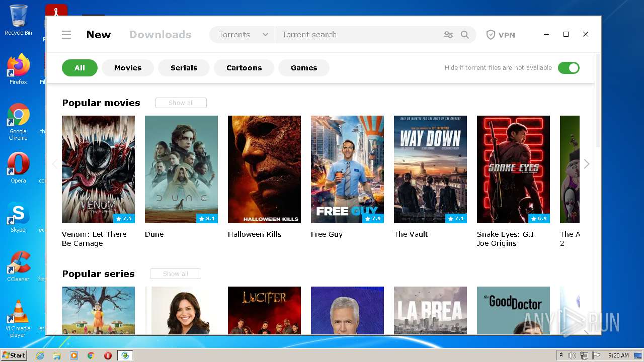Open Recycle Bin desktop icon
Image resolution: width=644 pixels, height=362 pixels.
(x=18, y=20)
